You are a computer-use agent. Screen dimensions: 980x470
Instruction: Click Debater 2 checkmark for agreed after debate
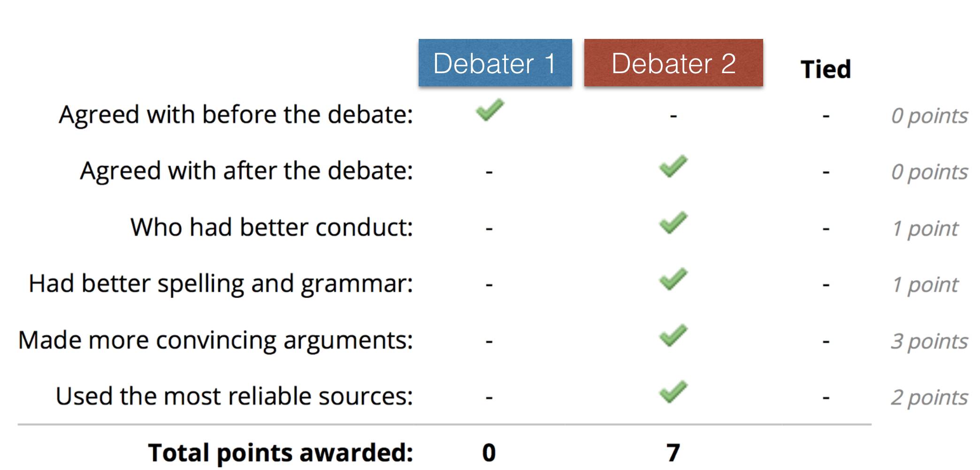tap(673, 166)
